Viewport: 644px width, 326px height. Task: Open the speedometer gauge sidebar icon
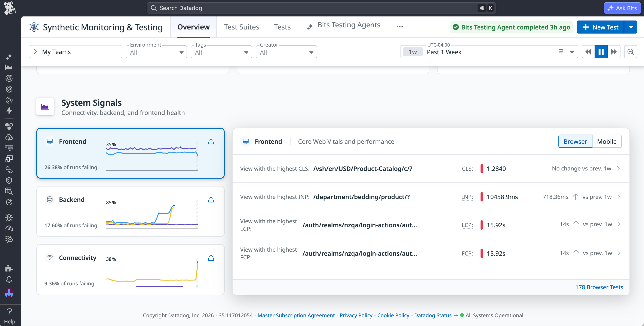(x=9, y=228)
